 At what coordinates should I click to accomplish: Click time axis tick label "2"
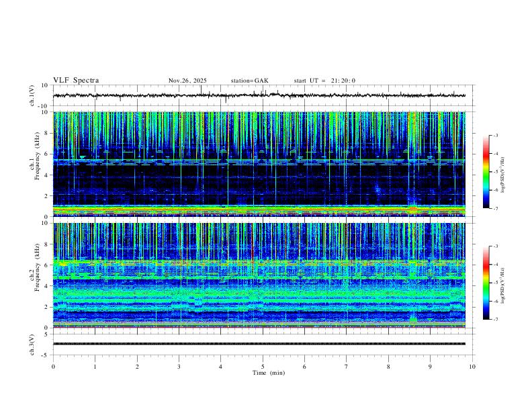(x=137, y=367)
